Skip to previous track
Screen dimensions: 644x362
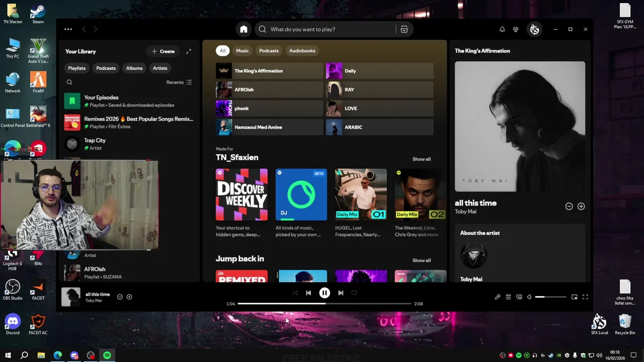tap(308, 293)
